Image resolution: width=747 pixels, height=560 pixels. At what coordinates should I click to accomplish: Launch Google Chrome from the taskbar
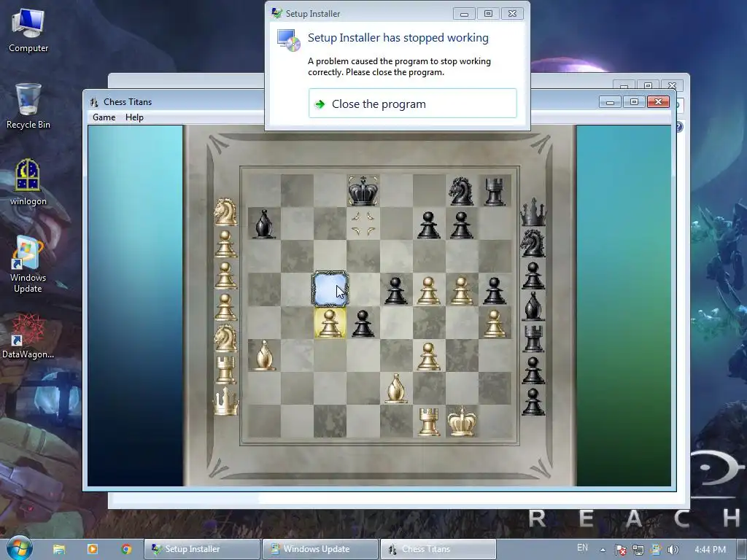(x=126, y=549)
